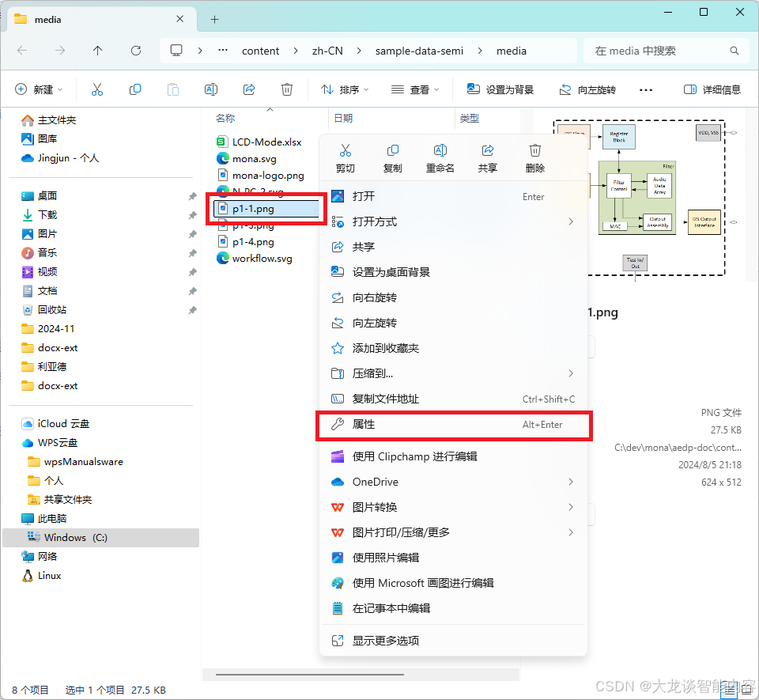Toggle the Details (详细信息) pane button

[x=712, y=89]
